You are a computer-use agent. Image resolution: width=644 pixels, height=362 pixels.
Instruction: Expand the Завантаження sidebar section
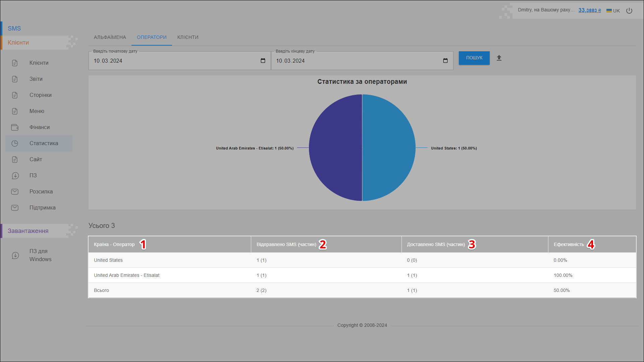click(x=28, y=231)
